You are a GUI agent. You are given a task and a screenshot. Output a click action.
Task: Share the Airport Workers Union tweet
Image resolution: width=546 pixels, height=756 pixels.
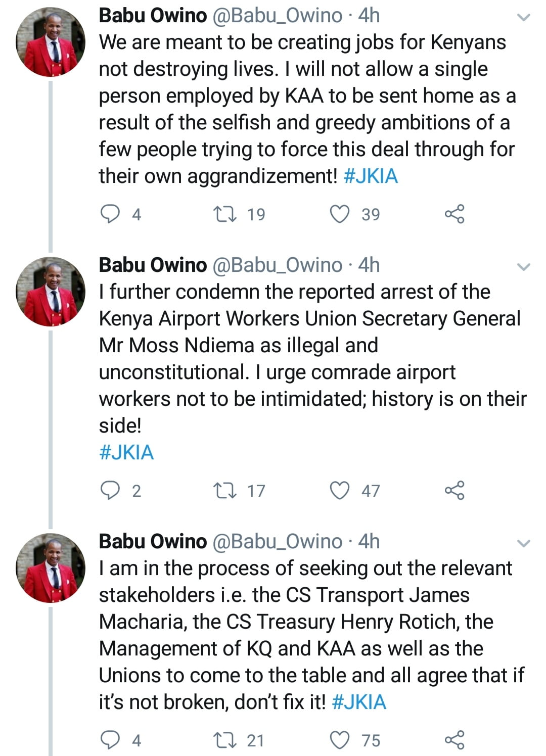(x=454, y=490)
